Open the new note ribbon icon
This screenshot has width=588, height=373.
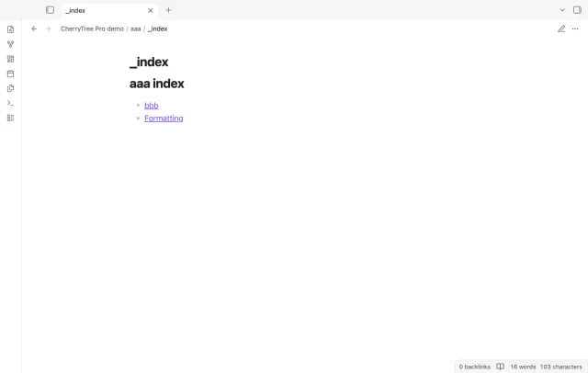click(10, 29)
